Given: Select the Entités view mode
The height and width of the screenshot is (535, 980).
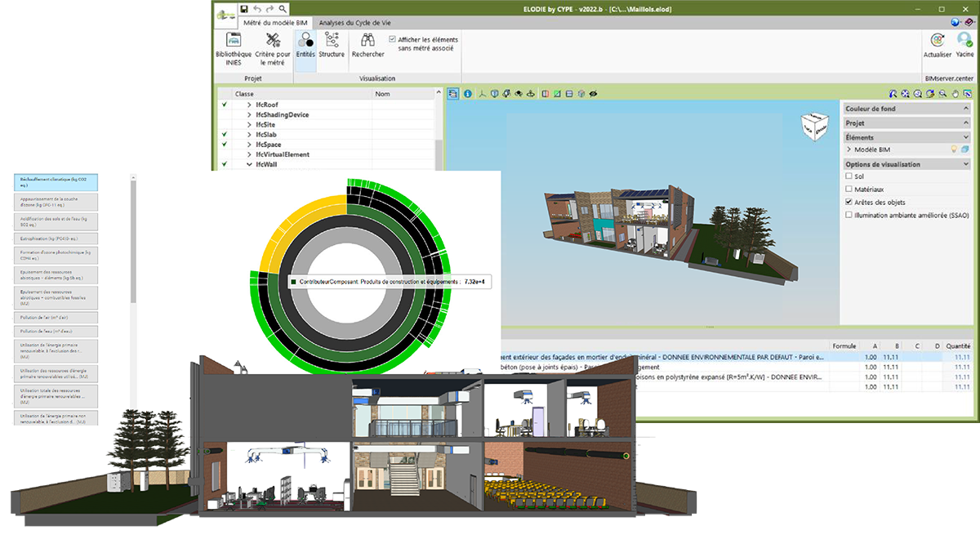Looking at the screenshot, I should tap(305, 46).
